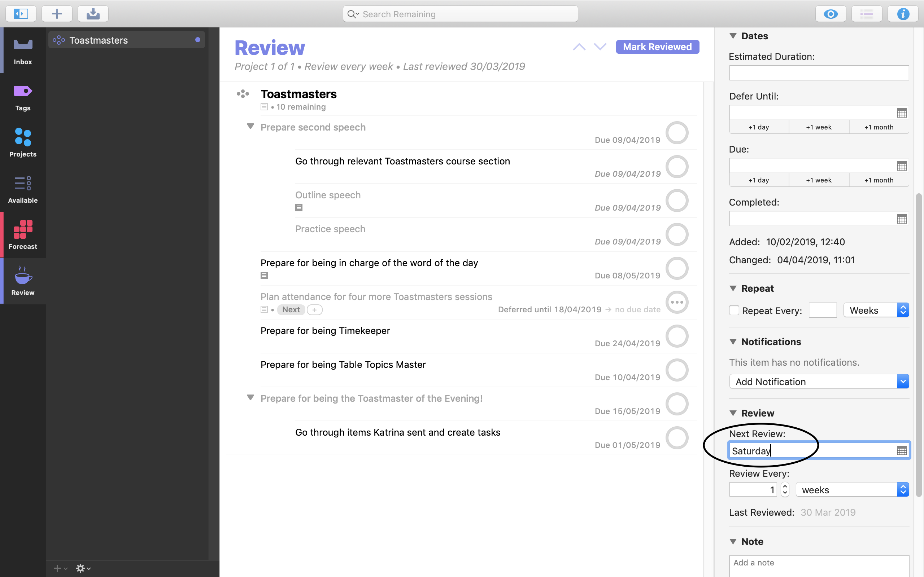
Task: Collapse the Prepare second speech task group
Action: [252, 127]
